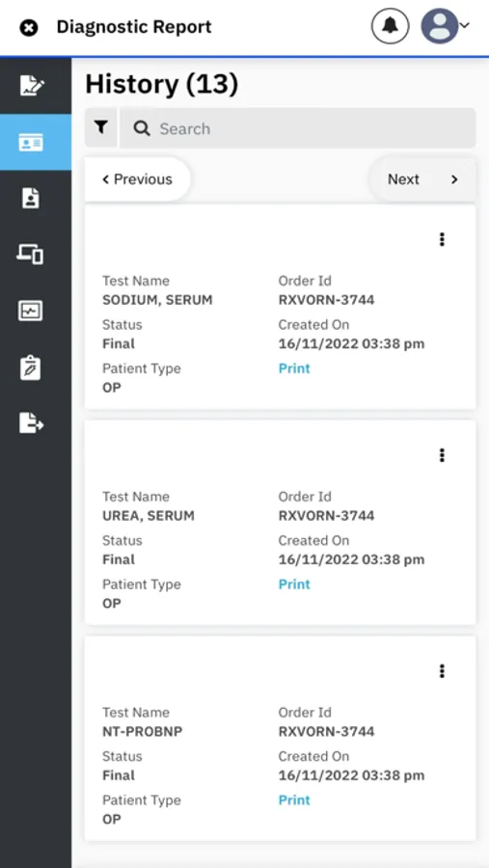The height and width of the screenshot is (868, 489).
Task: Click order id in NT-PROBNP card
Action: (x=326, y=732)
